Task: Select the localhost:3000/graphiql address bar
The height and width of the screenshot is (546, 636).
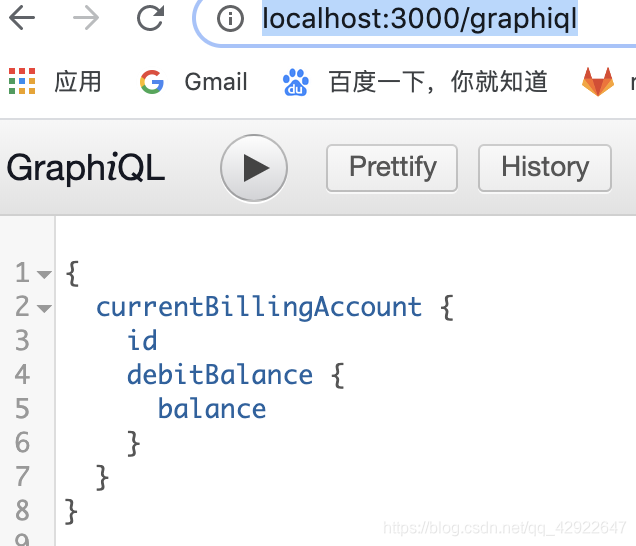Action: click(419, 19)
